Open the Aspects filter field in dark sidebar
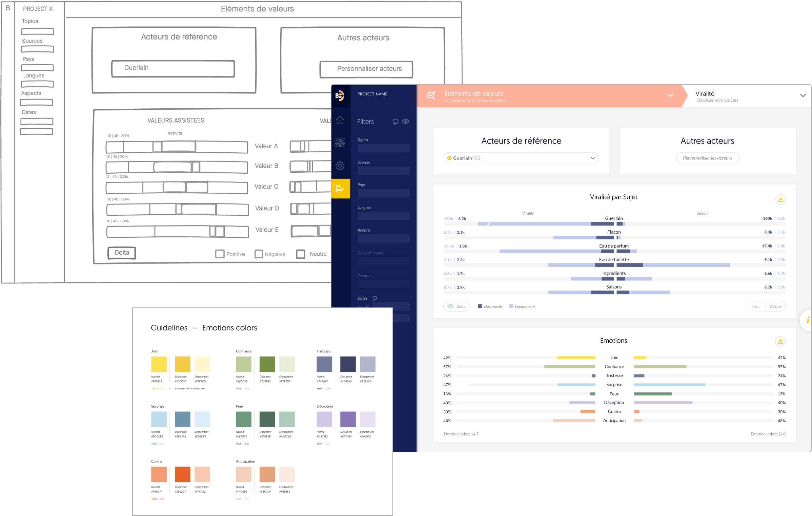The image size is (812, 516). tap(383, 238)
